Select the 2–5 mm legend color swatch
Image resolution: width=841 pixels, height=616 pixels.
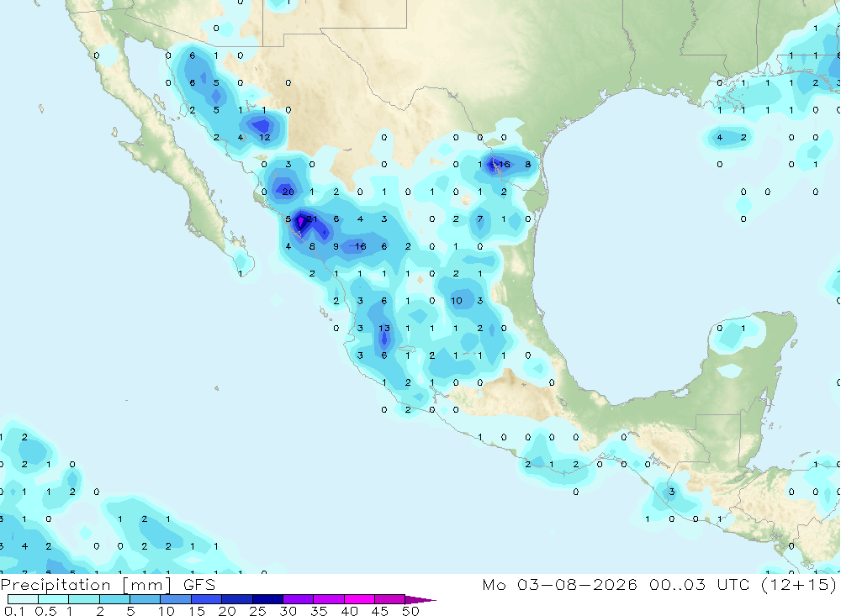(x=114, y=599)
